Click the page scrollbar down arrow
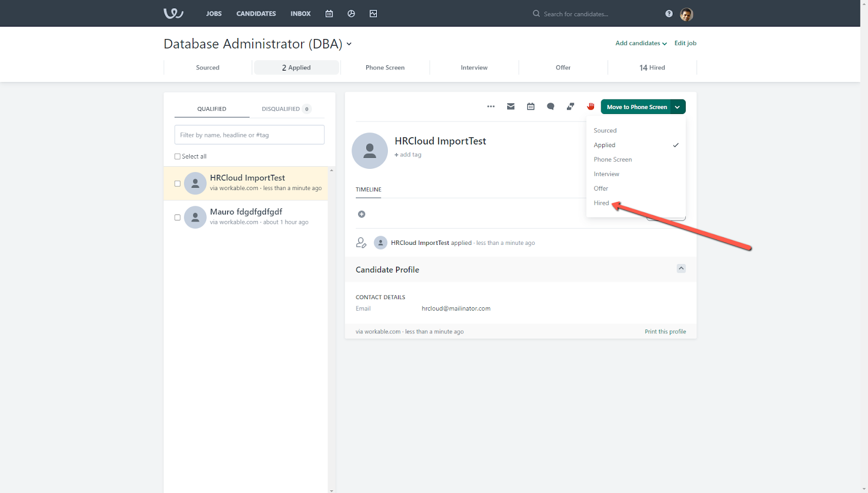The width and height of the screenshot is (868, 493). 864,489
